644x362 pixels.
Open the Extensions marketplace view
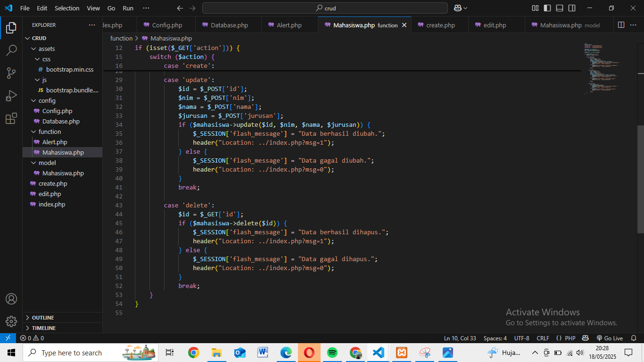11,119
